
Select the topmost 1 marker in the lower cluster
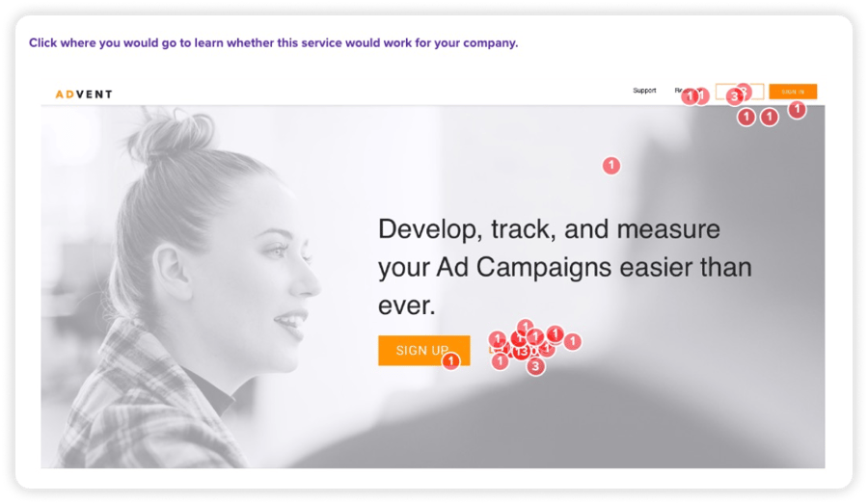(525, 327)
